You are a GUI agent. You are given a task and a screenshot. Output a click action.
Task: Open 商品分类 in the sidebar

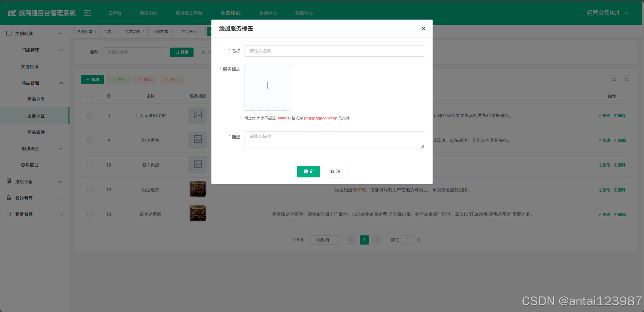coord(35,99)
